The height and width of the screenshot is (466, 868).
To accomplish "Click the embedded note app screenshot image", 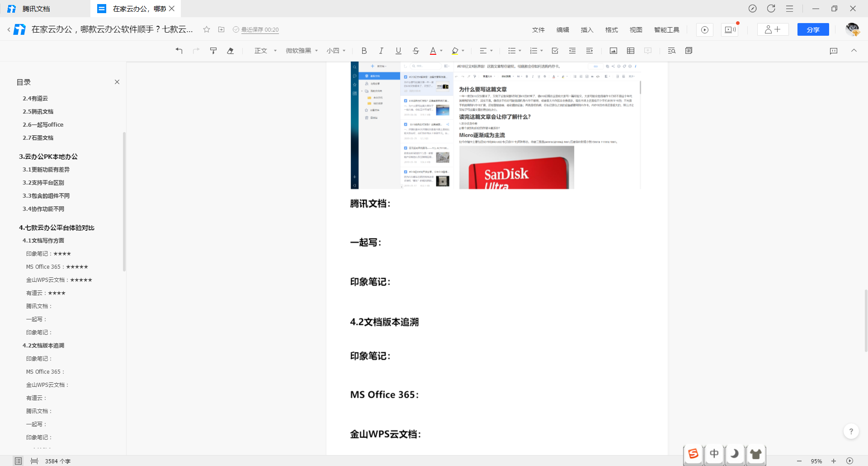I will (x=496, y=125).
